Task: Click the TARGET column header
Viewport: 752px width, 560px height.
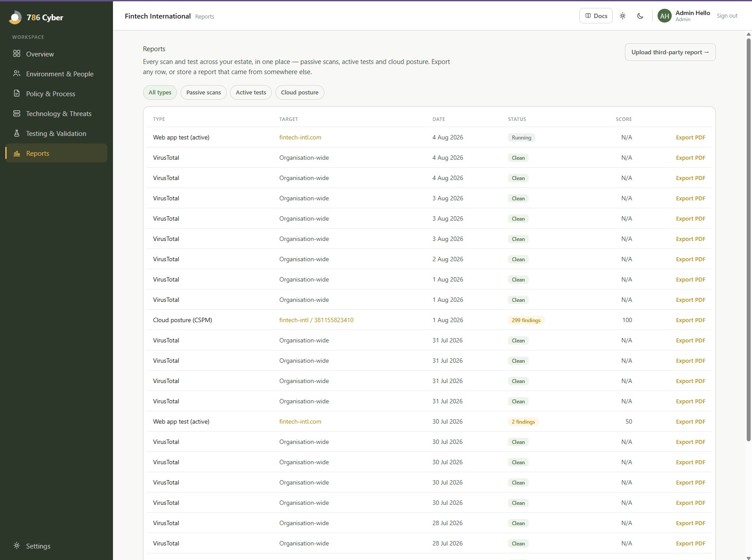Action: (x=289, y=119)
